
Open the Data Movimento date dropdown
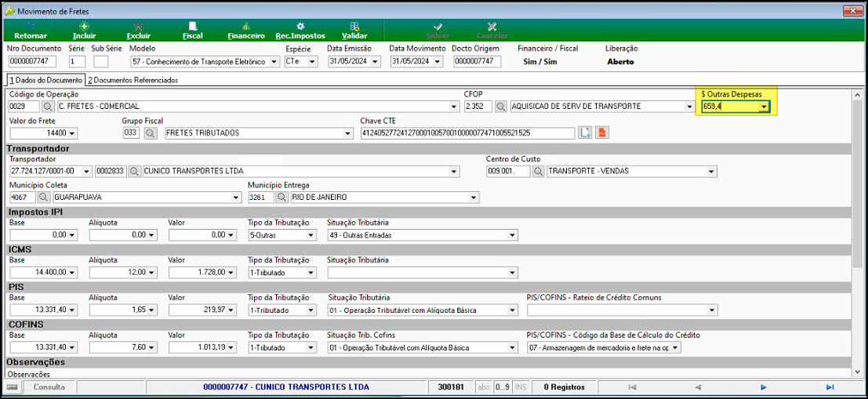click(438, 62)
